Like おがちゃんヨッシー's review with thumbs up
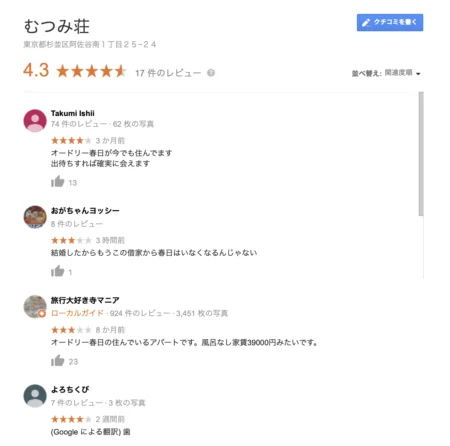The height and width of the screenshot is (446, 450). (x=57, y=271)
